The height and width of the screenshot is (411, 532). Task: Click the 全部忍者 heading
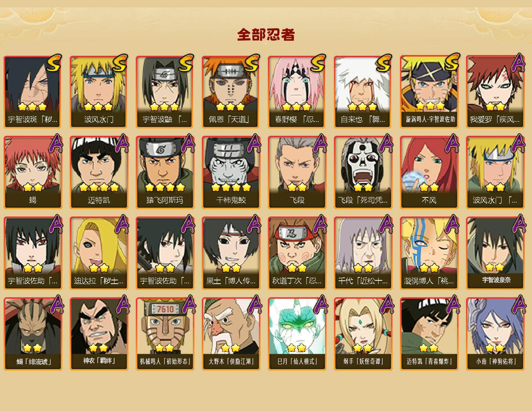266,34
